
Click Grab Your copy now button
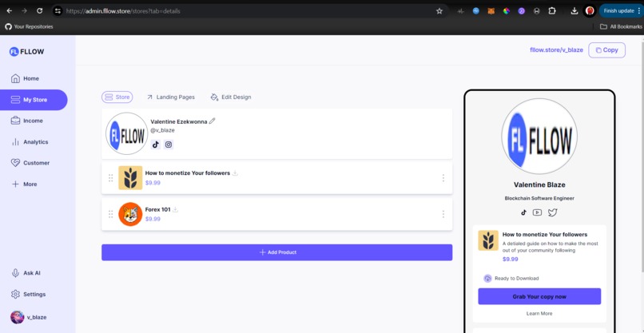point(539,296)
